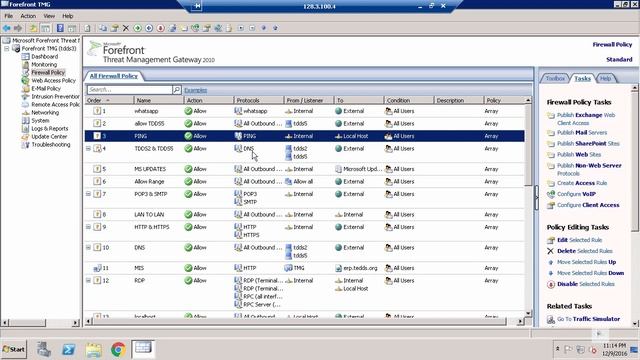This screenshot has width=640, height=360.
Task: Click Create Access Rule task
Action: point(582,183)
